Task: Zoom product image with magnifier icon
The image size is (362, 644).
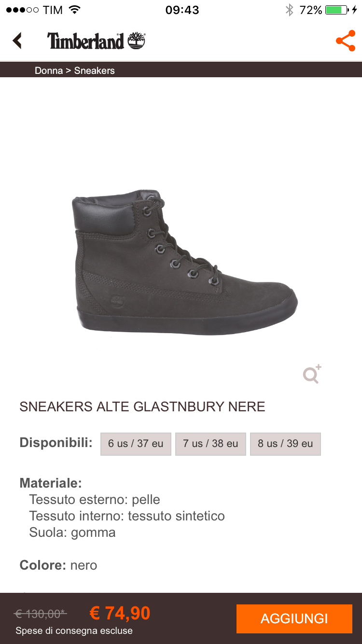Action: 312,374
